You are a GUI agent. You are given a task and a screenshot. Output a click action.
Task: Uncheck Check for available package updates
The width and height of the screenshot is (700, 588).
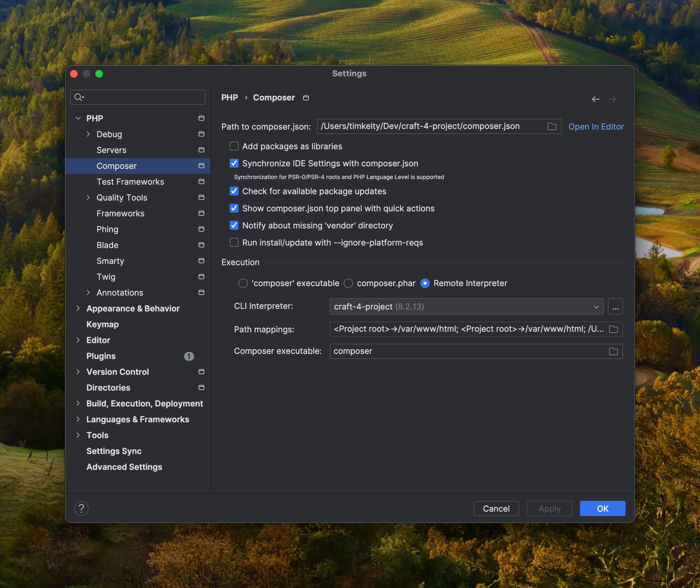pyautogui.click(x=234, y=191)
